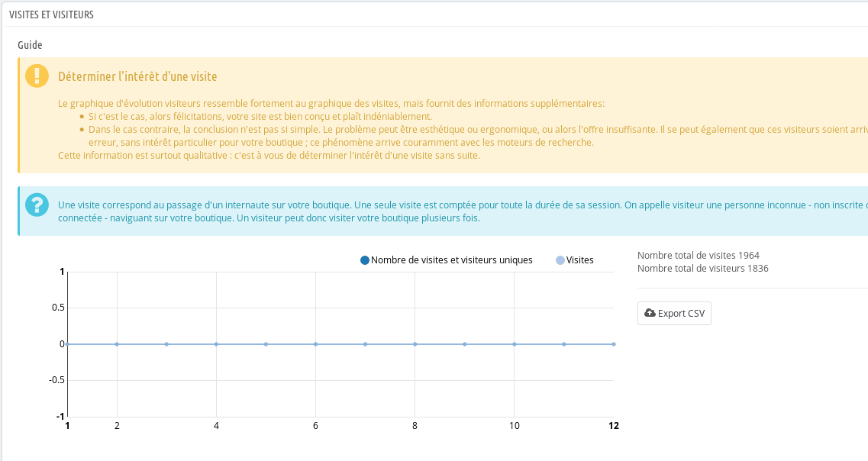Click the x-axis label '10'
Viewport: 868px width, 461px height.
(x=515, y=426)
